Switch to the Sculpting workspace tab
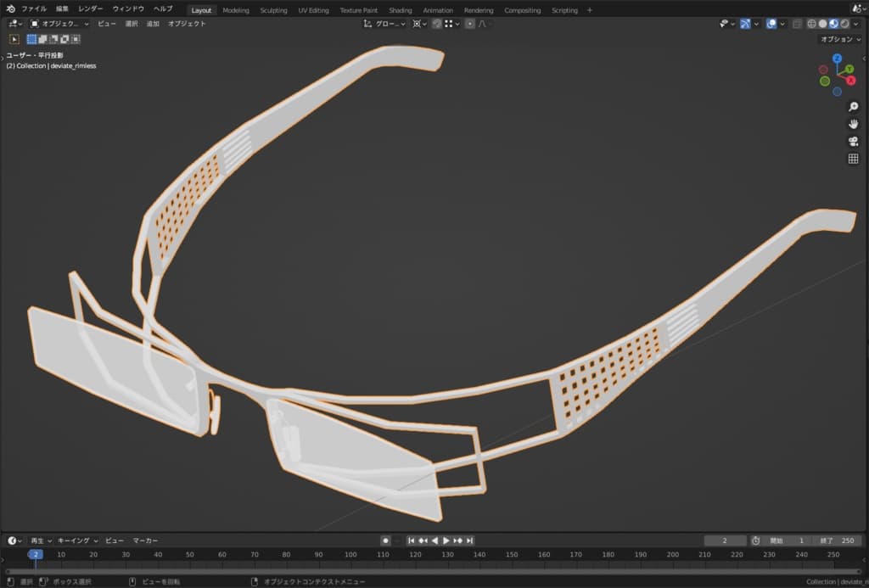The width and height of the screenshot is (869, 588). (x=273, y=10)
